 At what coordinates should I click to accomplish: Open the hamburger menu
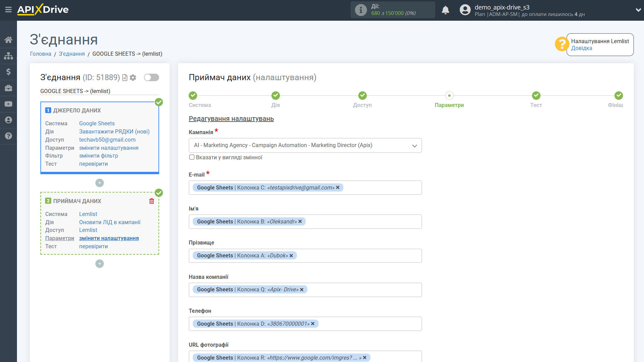(8, 10)
